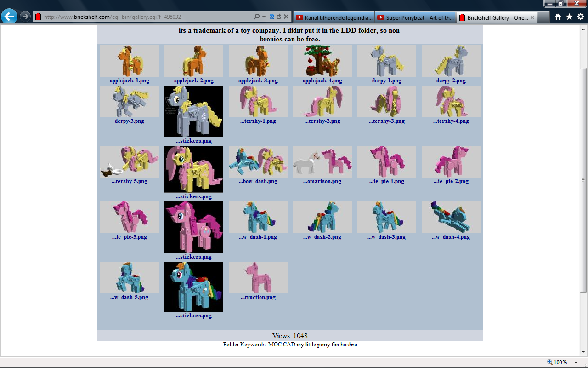
Task: Click the scrollbar down arrow
Action: coord(583,353)
